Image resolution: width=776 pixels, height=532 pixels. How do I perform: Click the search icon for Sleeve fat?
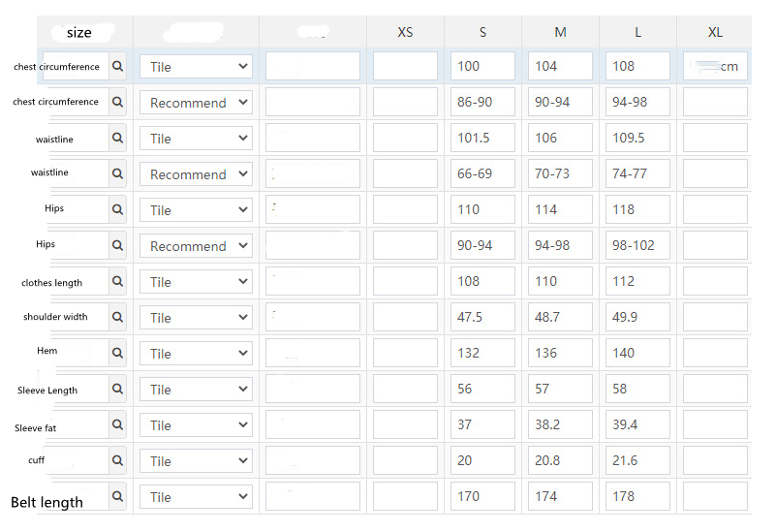(118, 425)
